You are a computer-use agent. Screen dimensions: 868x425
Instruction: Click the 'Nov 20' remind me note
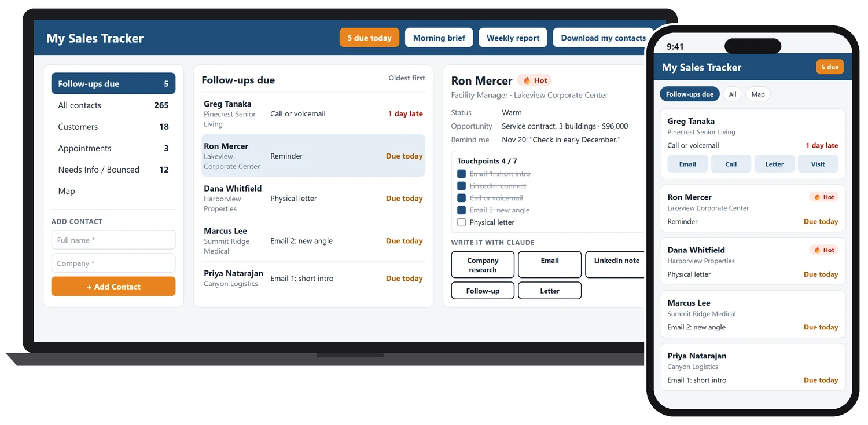(x=561, y=140)
